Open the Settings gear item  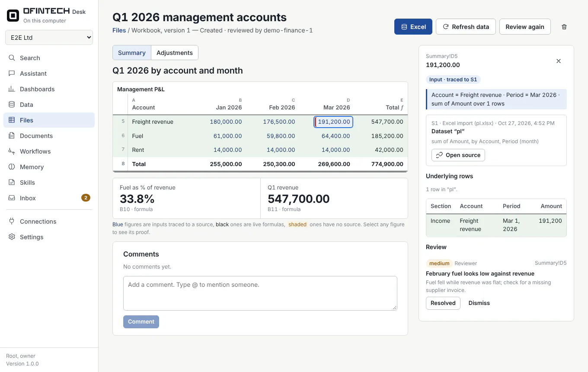tap(49, 237)
